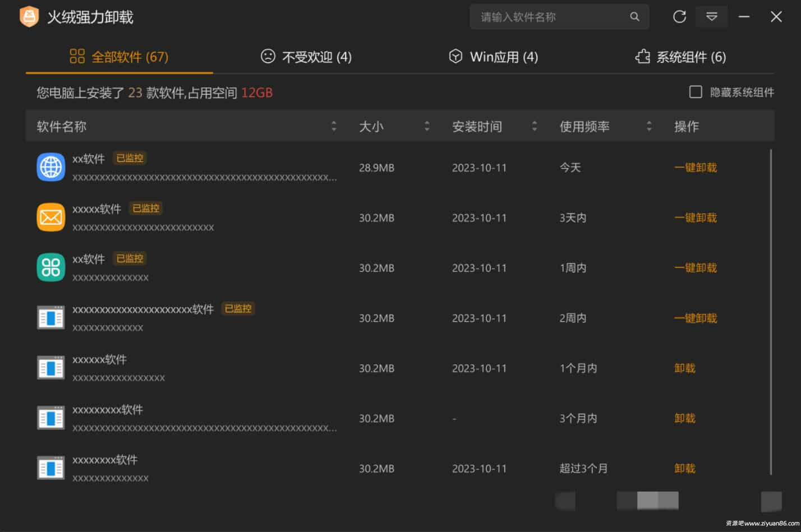Image resolution: width=801 pixels, height=532 pixels.
Task: Click the refresh icon in title bar
Action: pos(679,17)
